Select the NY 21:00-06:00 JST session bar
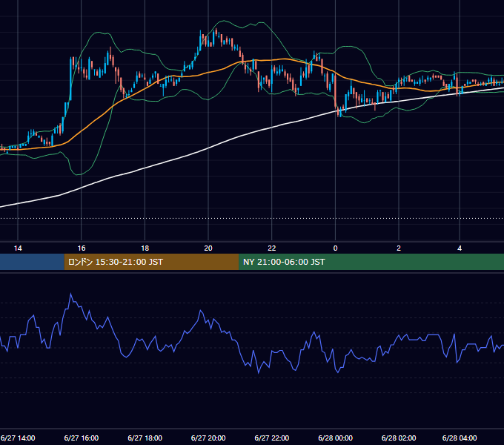The image size is (504, 445). coord(371,262)
